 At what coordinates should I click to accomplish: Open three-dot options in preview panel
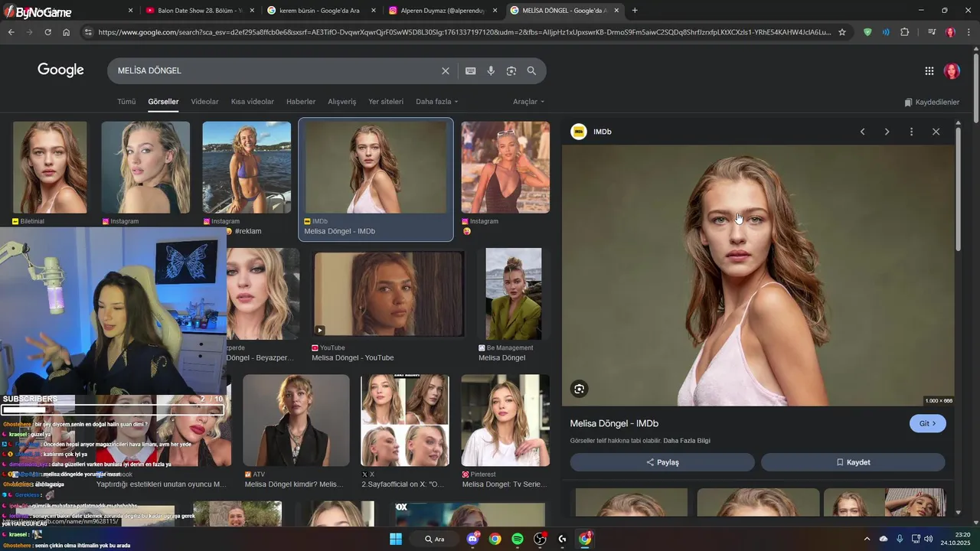911,132
